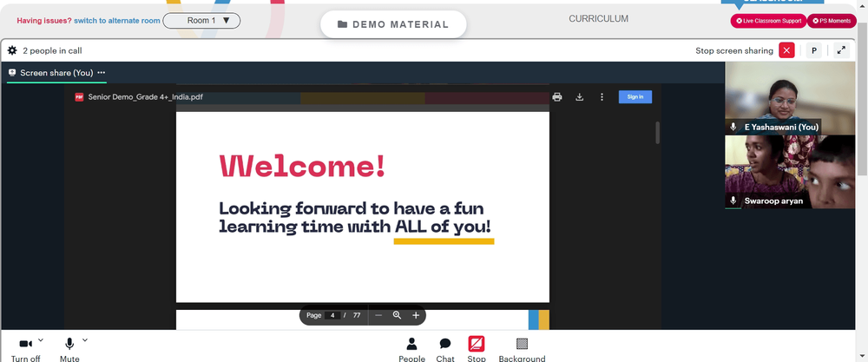The height and width of the screenshot is (362, 868).
Task: Click the Welcome! heading on slide
Action: point(302,166)
